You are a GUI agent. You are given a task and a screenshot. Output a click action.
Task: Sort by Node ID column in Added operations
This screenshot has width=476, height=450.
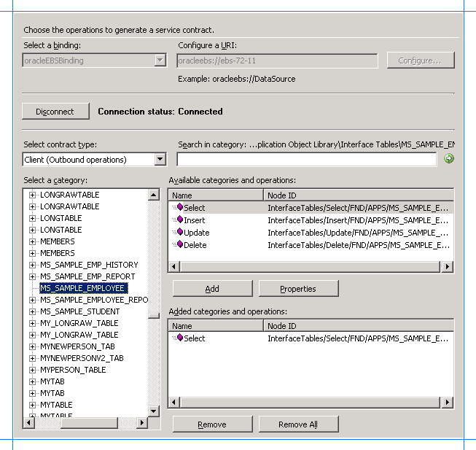pyautogui.click(x=359, y=326)
